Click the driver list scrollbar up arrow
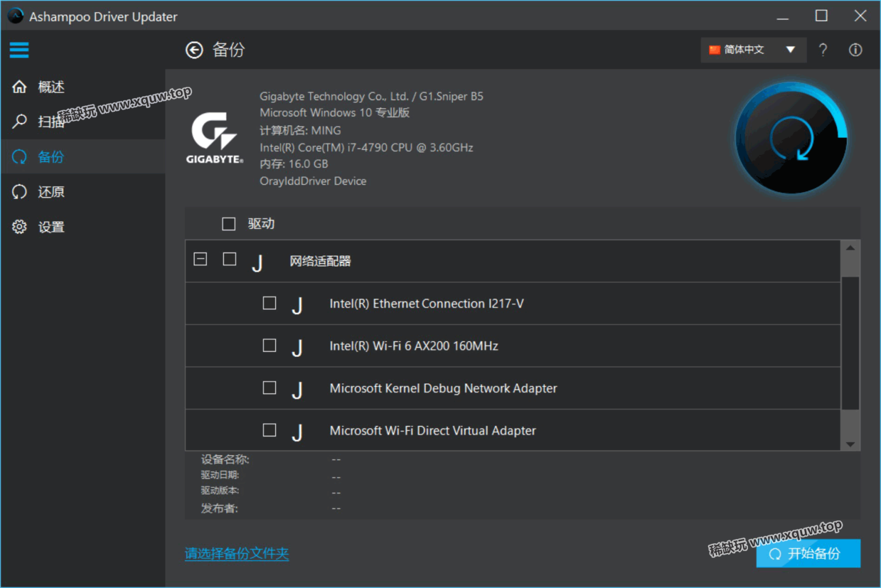881x588 pixels. click(851, 248)
